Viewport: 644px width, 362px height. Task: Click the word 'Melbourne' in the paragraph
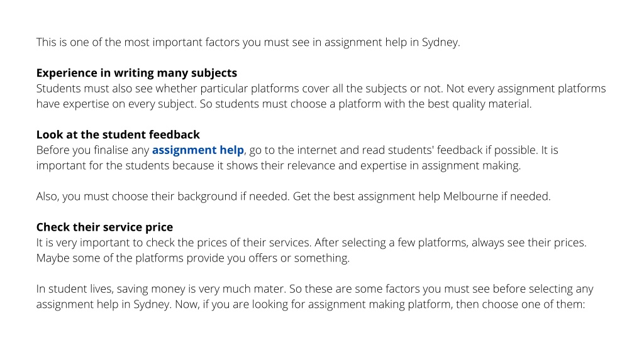point(470,196)
